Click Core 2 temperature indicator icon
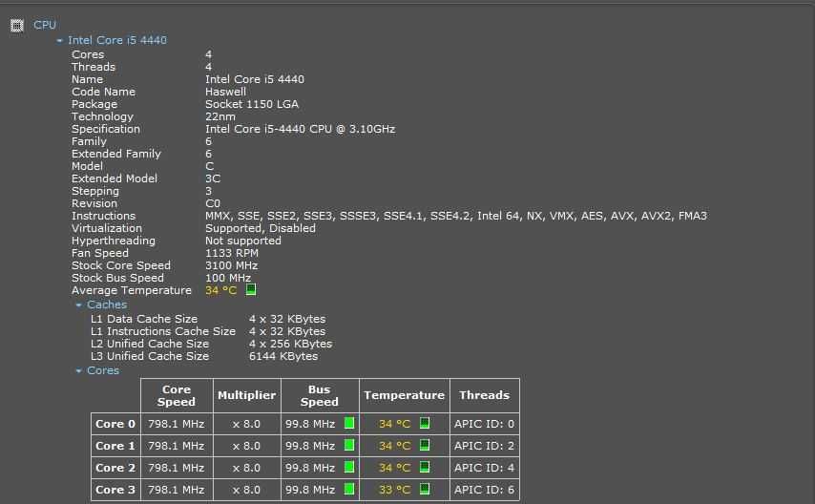 425,467
